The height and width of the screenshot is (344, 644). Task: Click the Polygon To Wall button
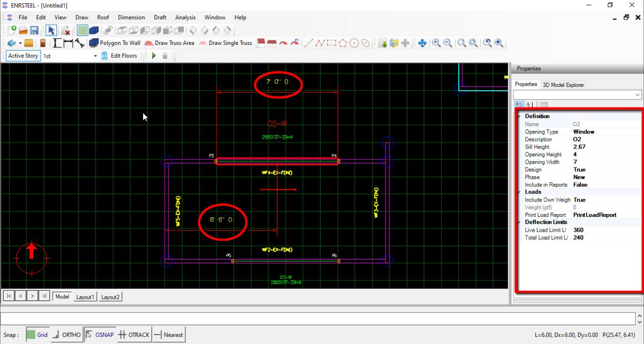(115, 43)
